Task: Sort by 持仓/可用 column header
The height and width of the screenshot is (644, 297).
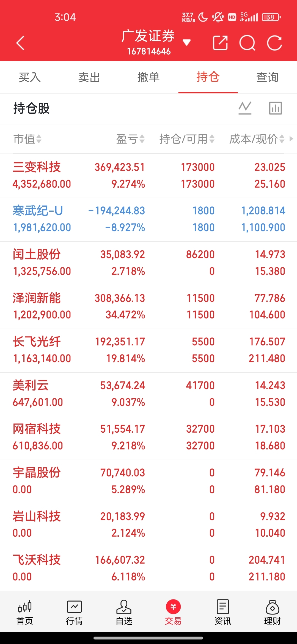Action: 187,139
